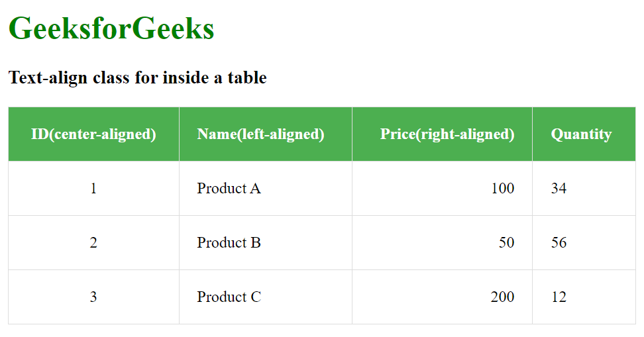This screenshot has height=337, width=644.
Task: Click the price cell showing 100
Action: pos(502,189)
